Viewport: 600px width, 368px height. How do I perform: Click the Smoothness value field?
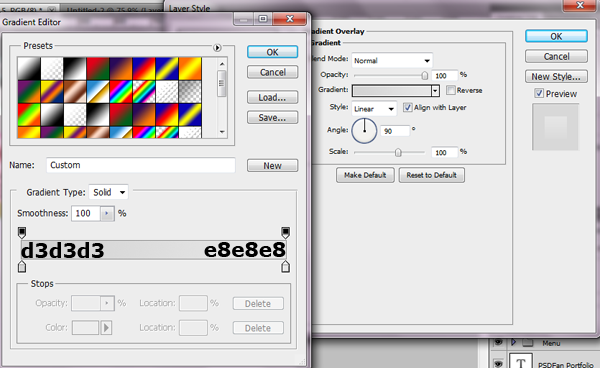[86, 213]
